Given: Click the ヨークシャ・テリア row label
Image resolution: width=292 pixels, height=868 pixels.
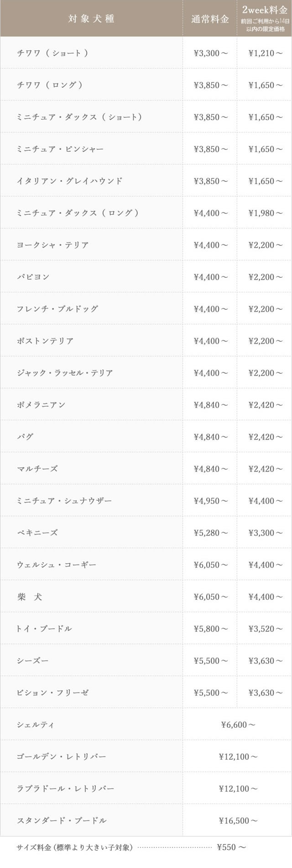Looking at the screenshot, I should click(x=53, y=245).
